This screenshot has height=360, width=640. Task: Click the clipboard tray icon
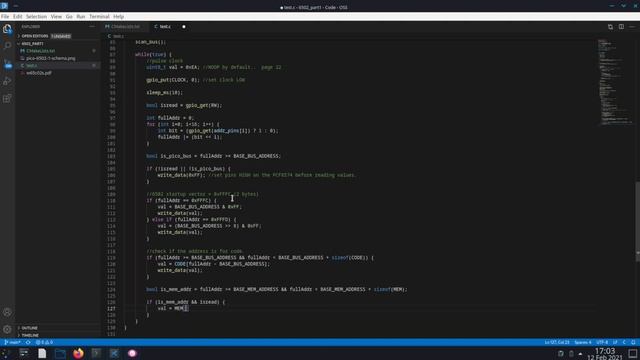click(x=561, y=353)
